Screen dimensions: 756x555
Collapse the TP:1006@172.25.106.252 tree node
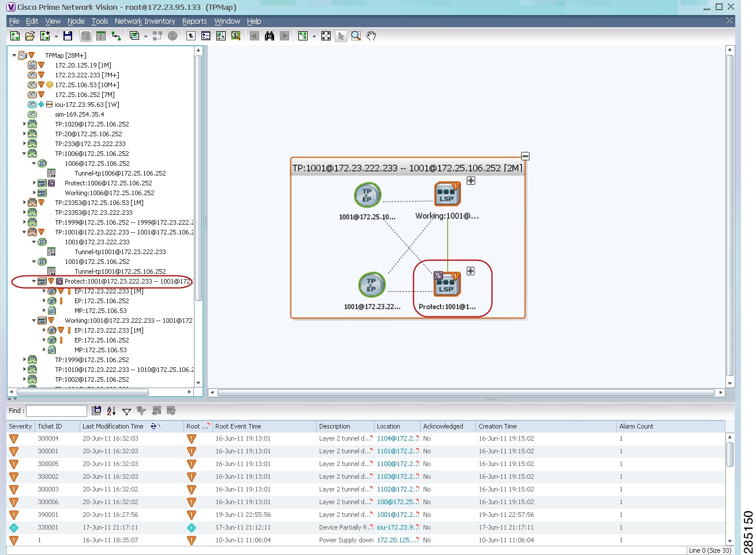[x=24, y=154]
